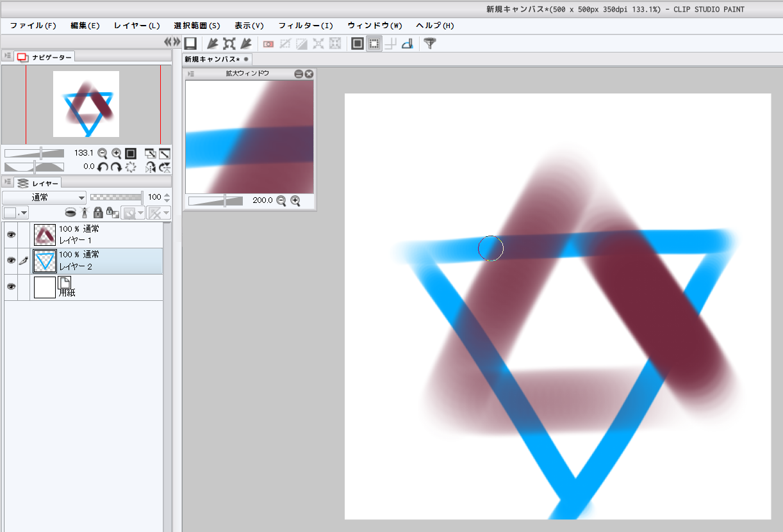Open the 選択範囲(S) menu
This screenshot has height=532, width=783.
point(197,26)
